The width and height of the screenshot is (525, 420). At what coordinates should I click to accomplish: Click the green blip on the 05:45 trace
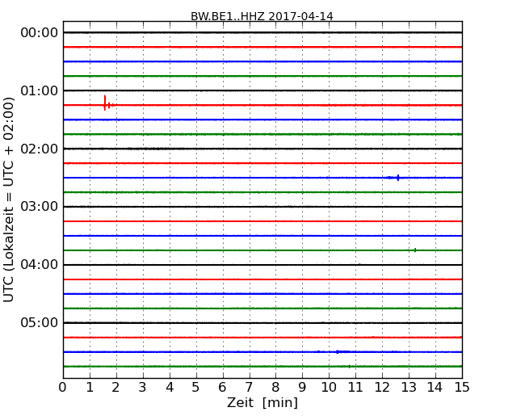[349, 367]
